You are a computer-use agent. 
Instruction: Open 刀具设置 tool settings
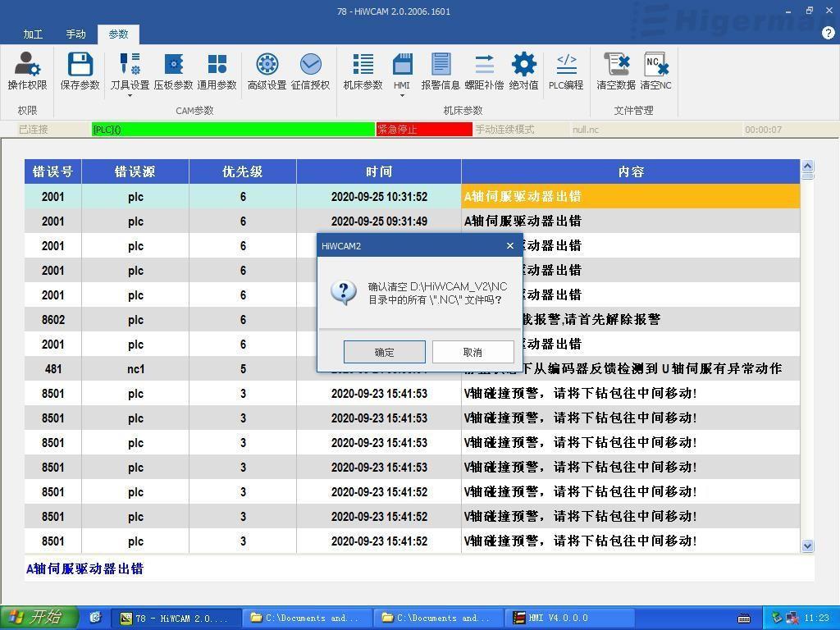tap(130, 70)
